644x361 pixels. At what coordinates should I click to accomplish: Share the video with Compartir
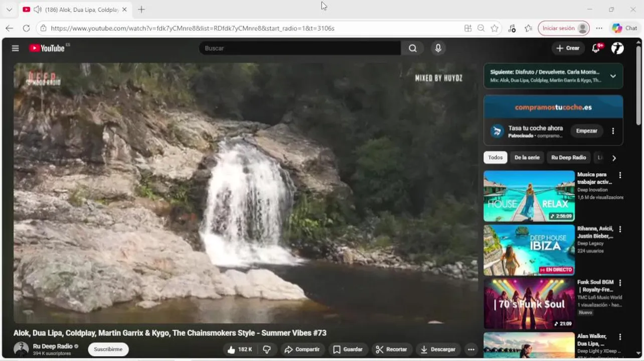[302, 349]
